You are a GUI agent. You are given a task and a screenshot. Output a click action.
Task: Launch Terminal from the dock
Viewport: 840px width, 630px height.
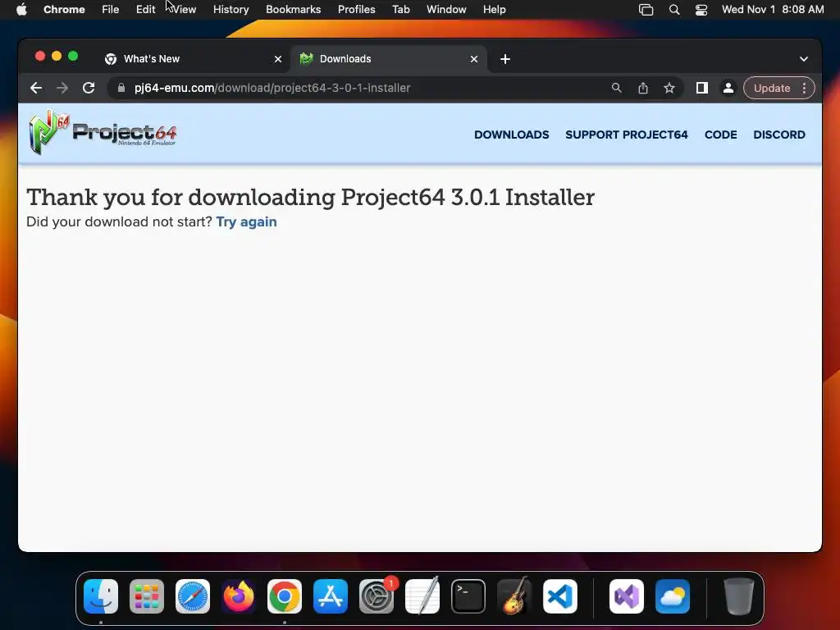[x=468, y=596]
